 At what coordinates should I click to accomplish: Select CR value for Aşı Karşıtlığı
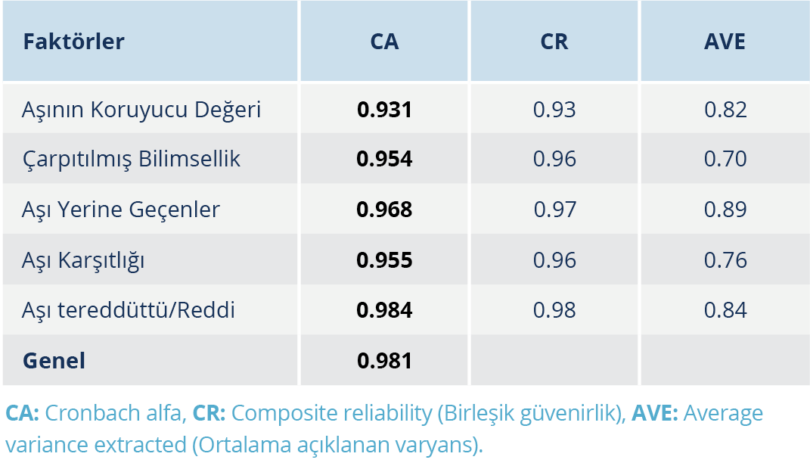click(554, 260)
